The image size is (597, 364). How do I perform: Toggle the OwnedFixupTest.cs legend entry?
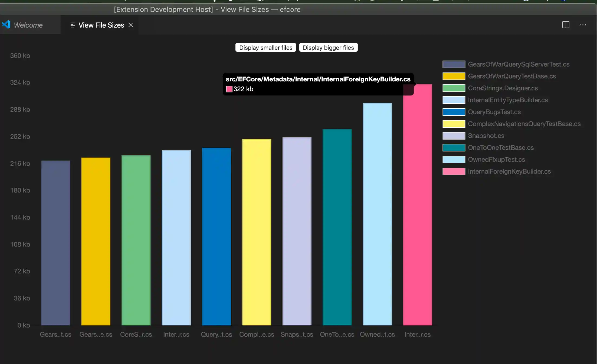click(497, 159)
